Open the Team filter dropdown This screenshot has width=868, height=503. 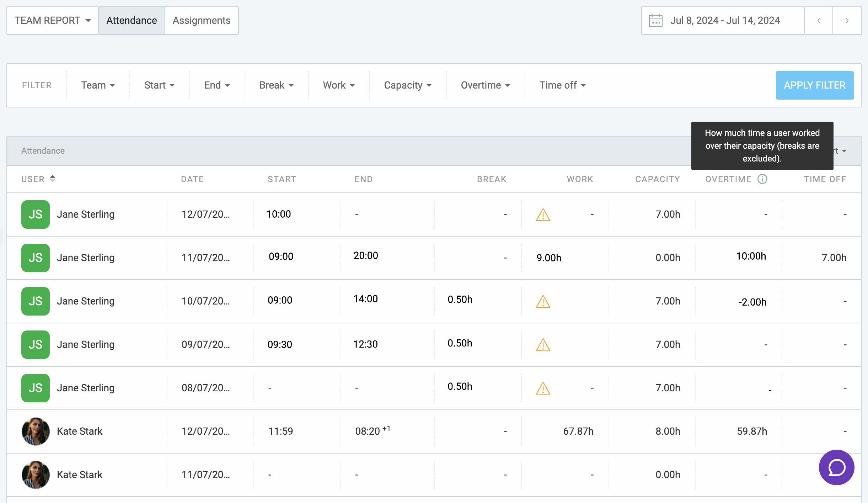98,85
